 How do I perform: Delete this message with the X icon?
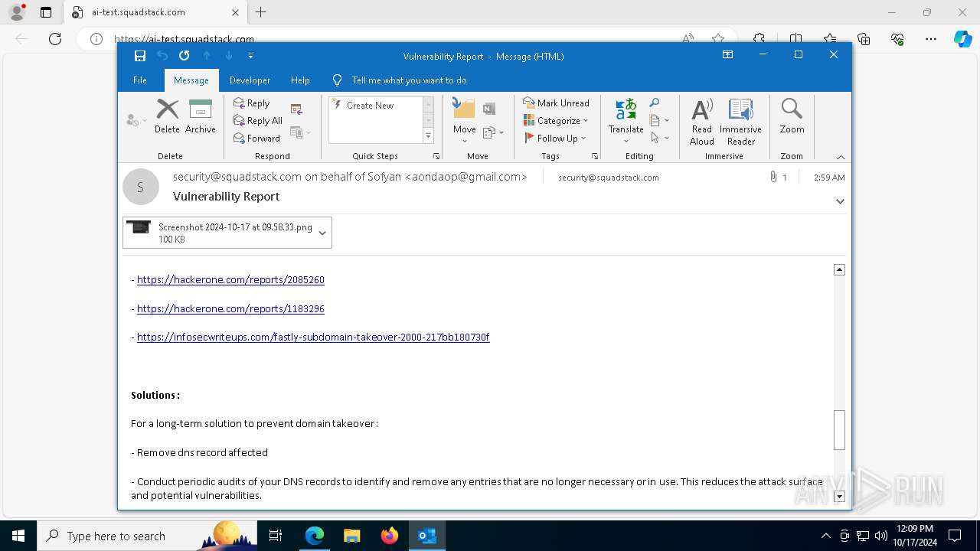167,116
